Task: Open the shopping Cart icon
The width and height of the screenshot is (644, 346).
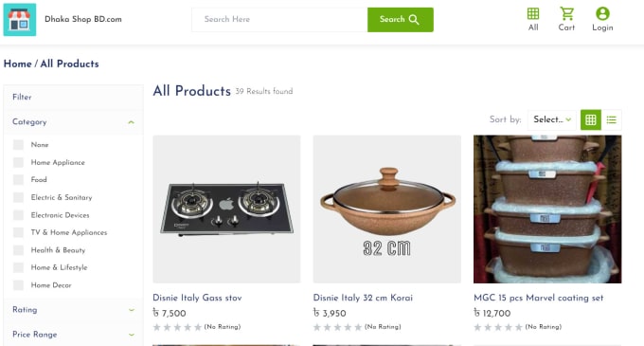Action: tap(566, 13)
